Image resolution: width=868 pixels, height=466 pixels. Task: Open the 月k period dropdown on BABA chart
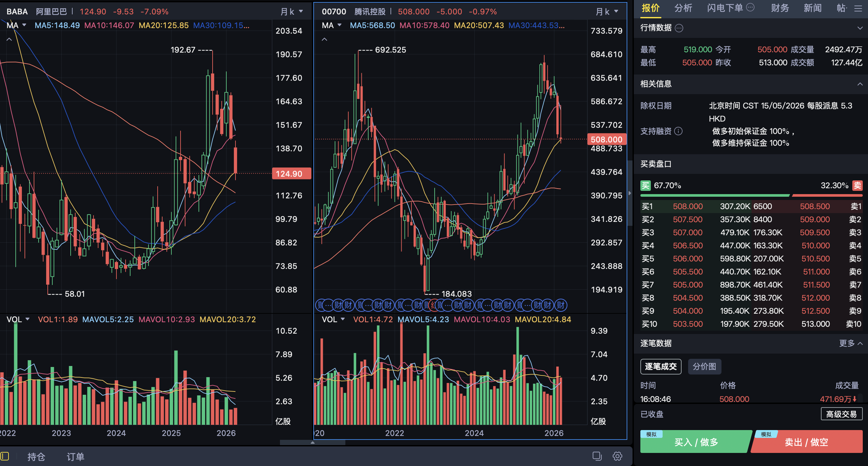(292, 12)
